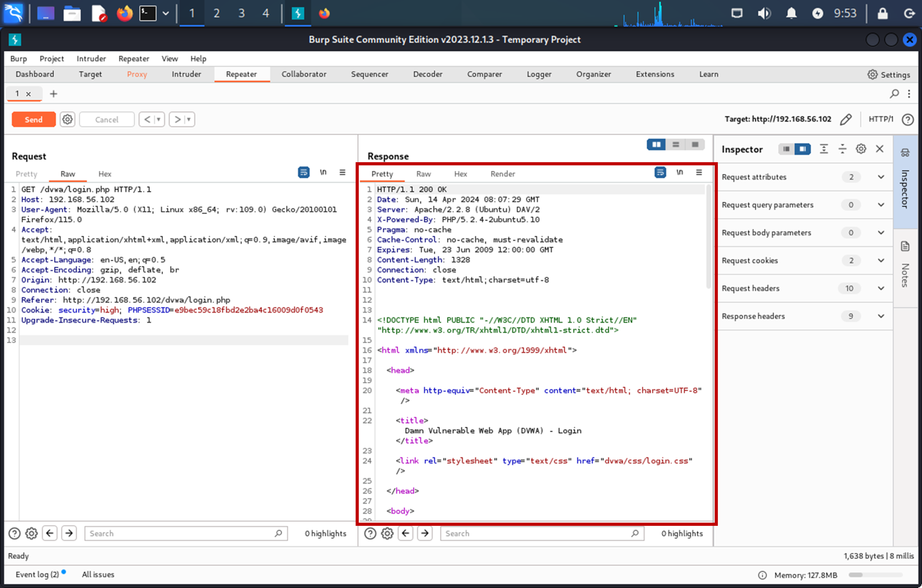Click the Cancel button
This screenshot has height=588, width=922.
[107, 119]
